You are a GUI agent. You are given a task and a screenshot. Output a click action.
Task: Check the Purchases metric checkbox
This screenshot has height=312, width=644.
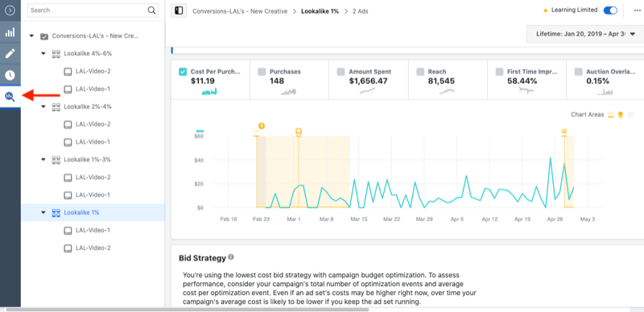(262, 72)
